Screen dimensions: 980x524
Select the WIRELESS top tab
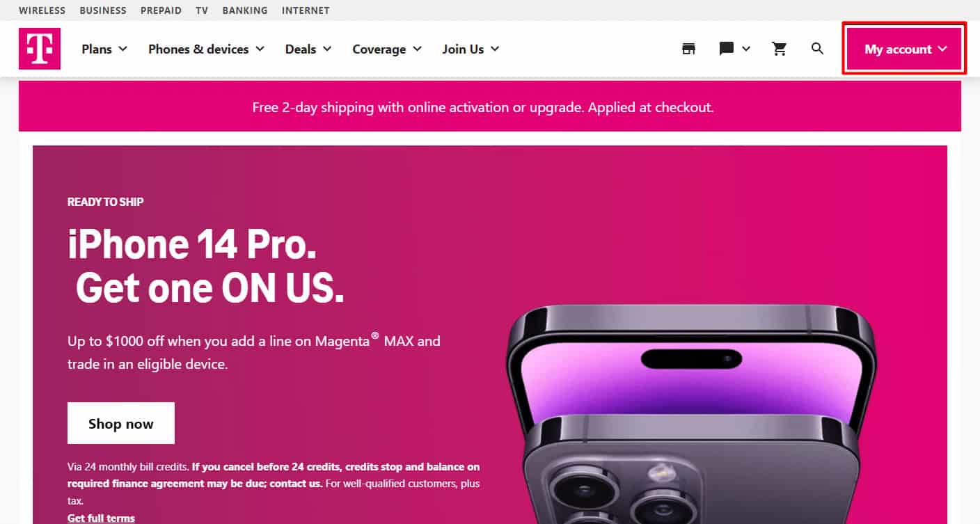click(x=42, y=10)
